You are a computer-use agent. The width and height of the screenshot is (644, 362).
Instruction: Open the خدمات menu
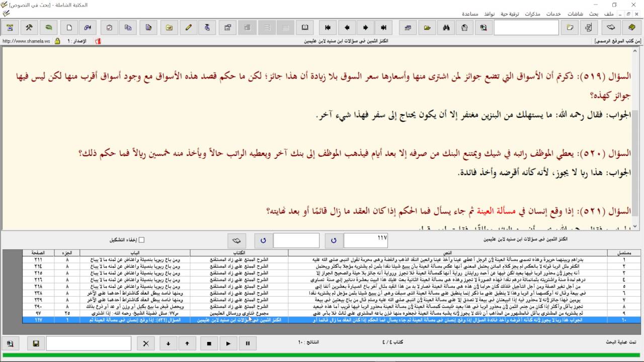[x=554, y=14]
